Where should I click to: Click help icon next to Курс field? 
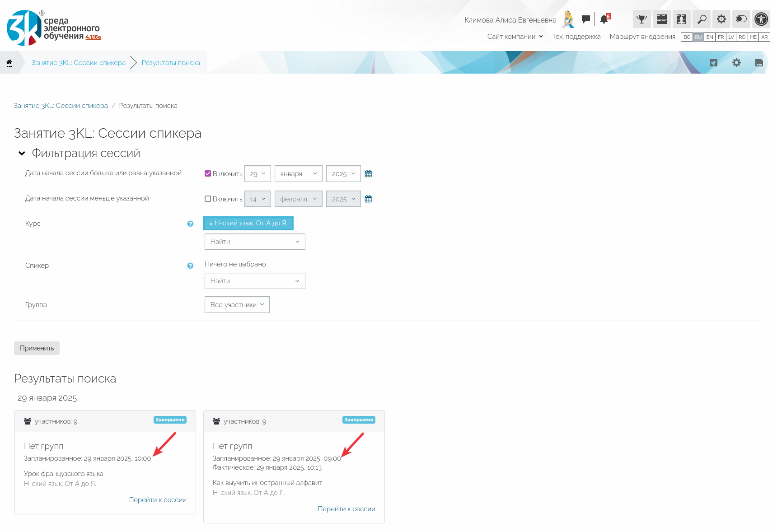(x=190, y=224)
